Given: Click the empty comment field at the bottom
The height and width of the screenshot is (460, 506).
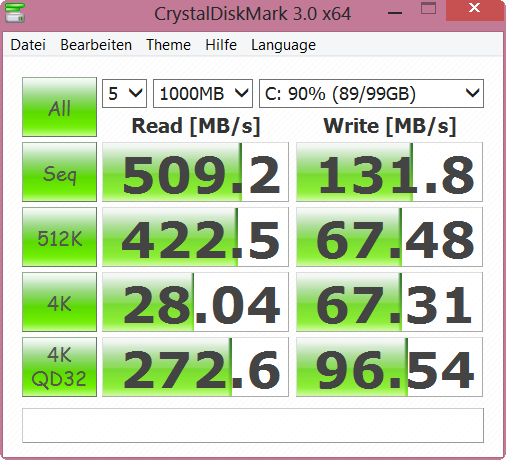Looking at the screenshot, I should pos(253,425).
